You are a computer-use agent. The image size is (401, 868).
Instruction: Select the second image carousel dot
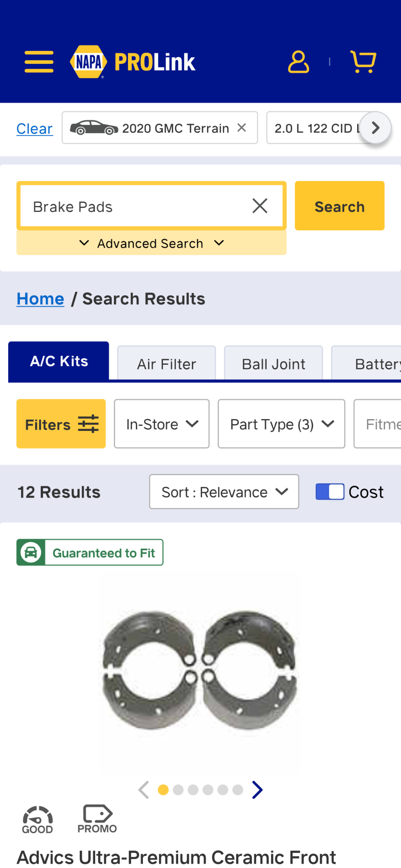pyautogui.click(x=178, y=790)
